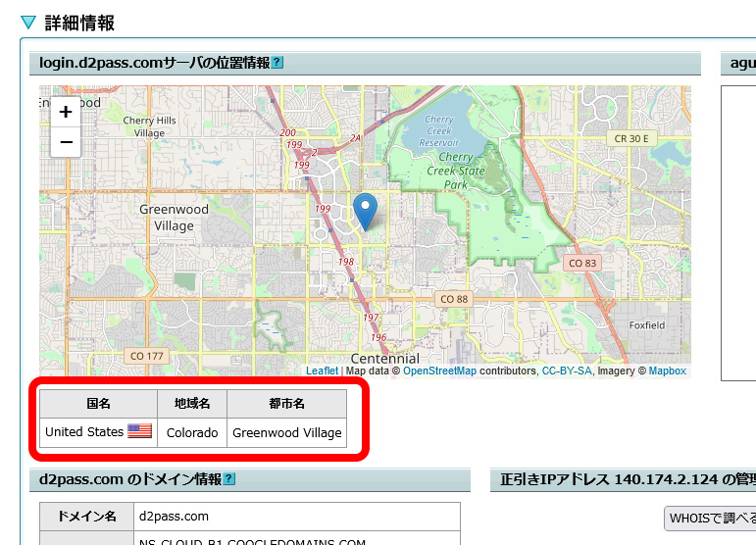Click the United States flag icon

click(139, 431)
